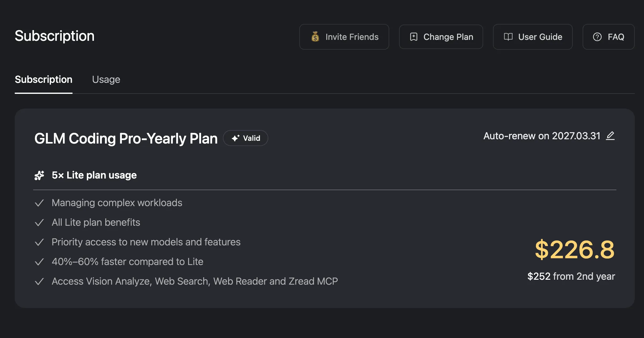
Task: Click checkmark beside 40%–60% faster feature
Action: click(39, 262)
